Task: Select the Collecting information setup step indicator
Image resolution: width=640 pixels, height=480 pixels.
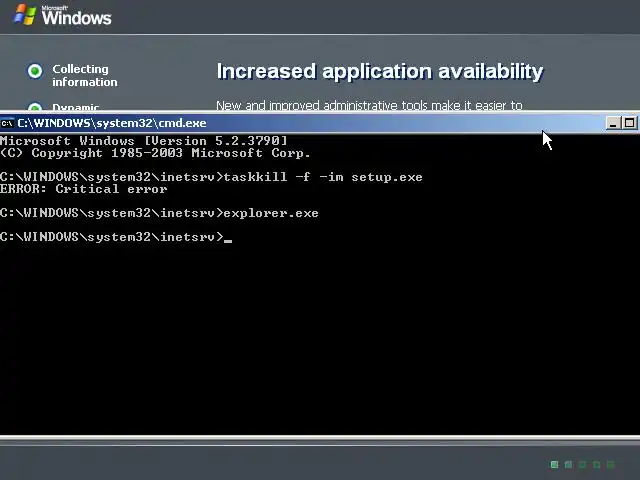Action: coord(35,71)
